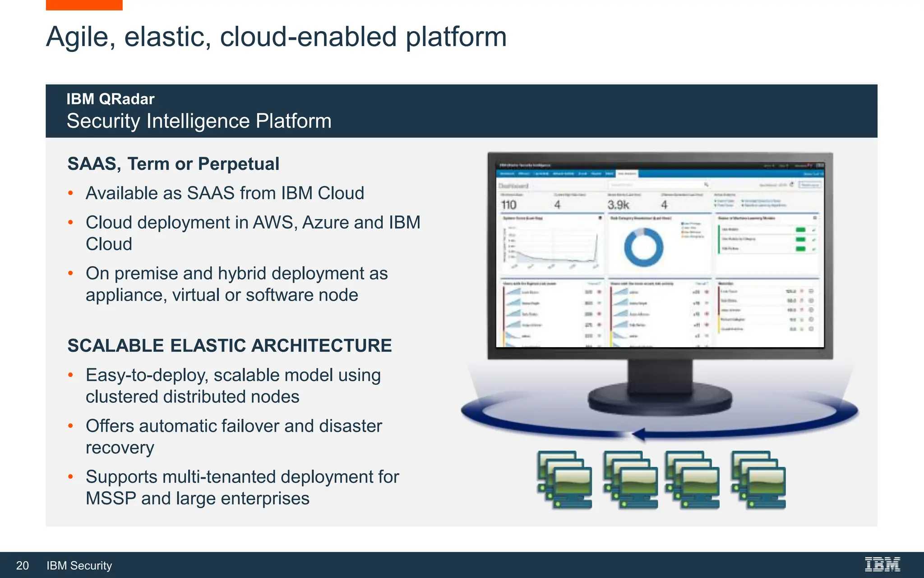This screenshot has height=578, width=924.
Task: Click the second server cluster icon
Action: pos(631,480)
